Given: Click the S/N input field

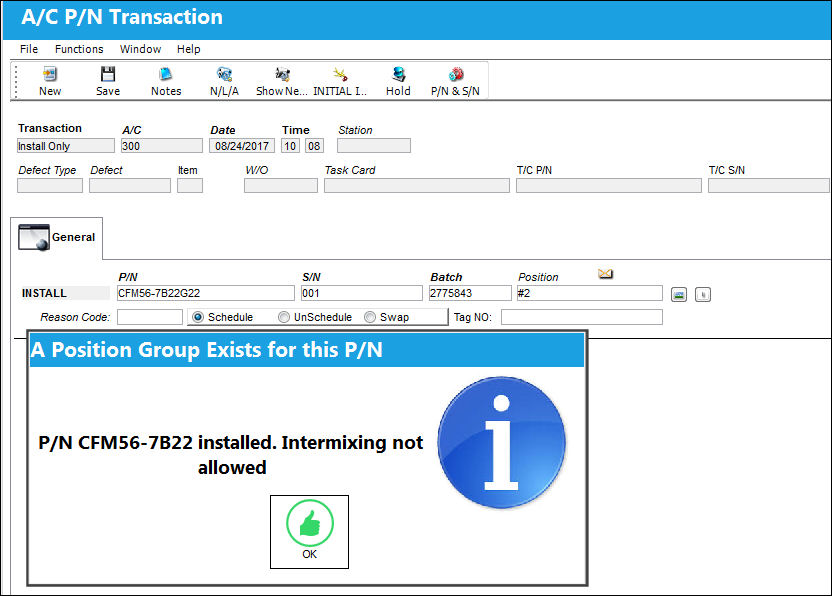Looking at the screenshot, I should pos(362,293).
